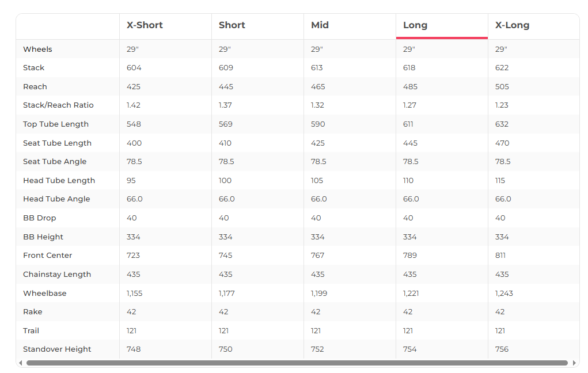The width and height of the screenshot is (588, 373).
Task: Click the Standover Height row label
Action: point(57,349)
